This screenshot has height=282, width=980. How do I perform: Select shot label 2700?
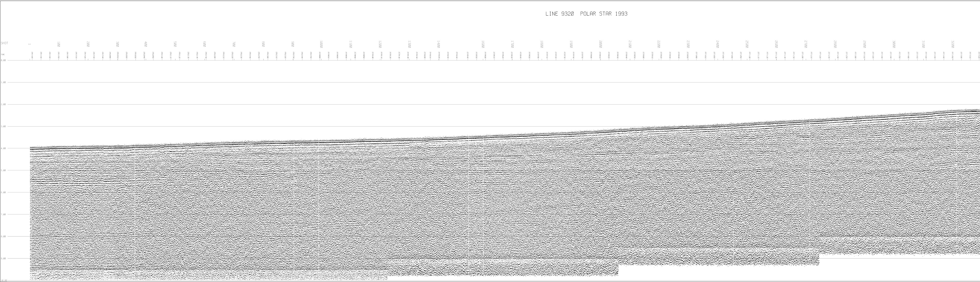[806, 44]
